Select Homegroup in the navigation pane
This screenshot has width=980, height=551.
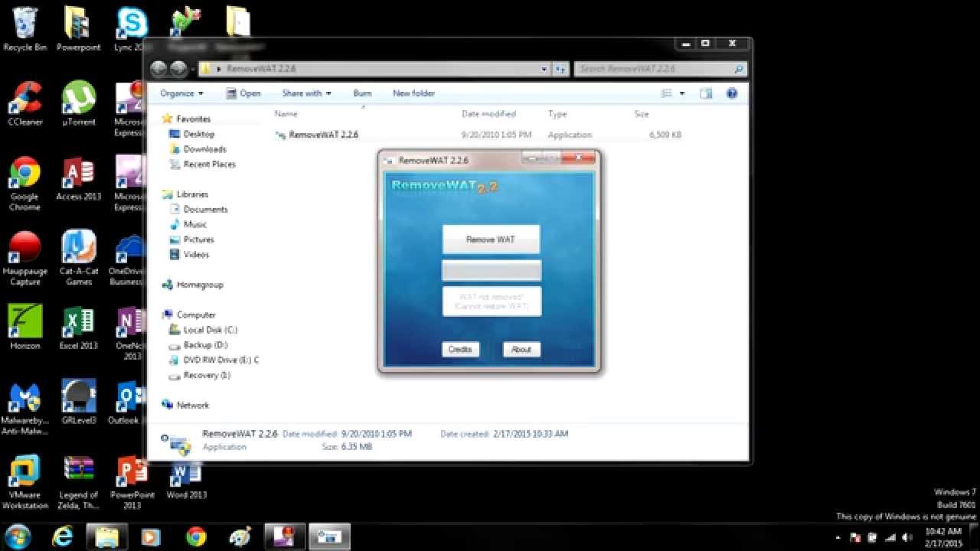point(199,285)
